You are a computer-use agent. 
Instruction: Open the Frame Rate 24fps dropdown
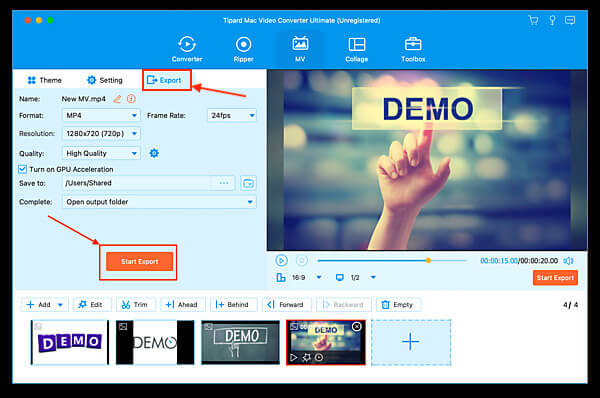pyautogui.click(x=232, y=115)
